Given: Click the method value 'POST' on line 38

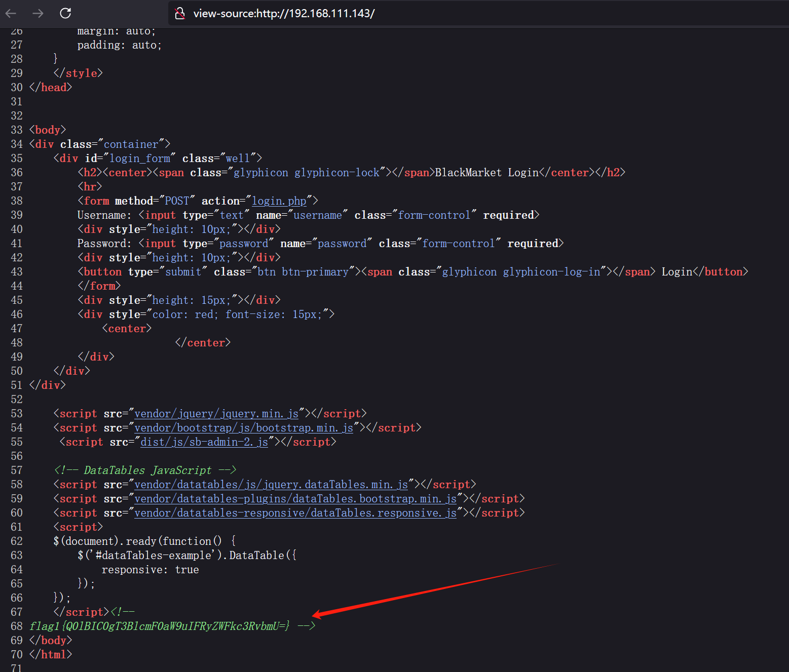Looking at the screenshot, I should tap(177, 201).
